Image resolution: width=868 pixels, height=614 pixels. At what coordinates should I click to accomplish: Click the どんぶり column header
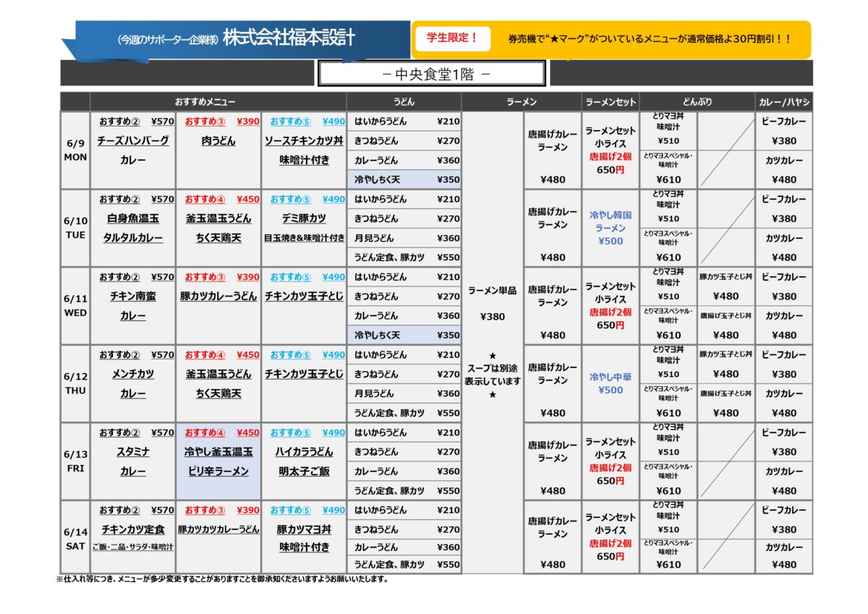[697, 102]
